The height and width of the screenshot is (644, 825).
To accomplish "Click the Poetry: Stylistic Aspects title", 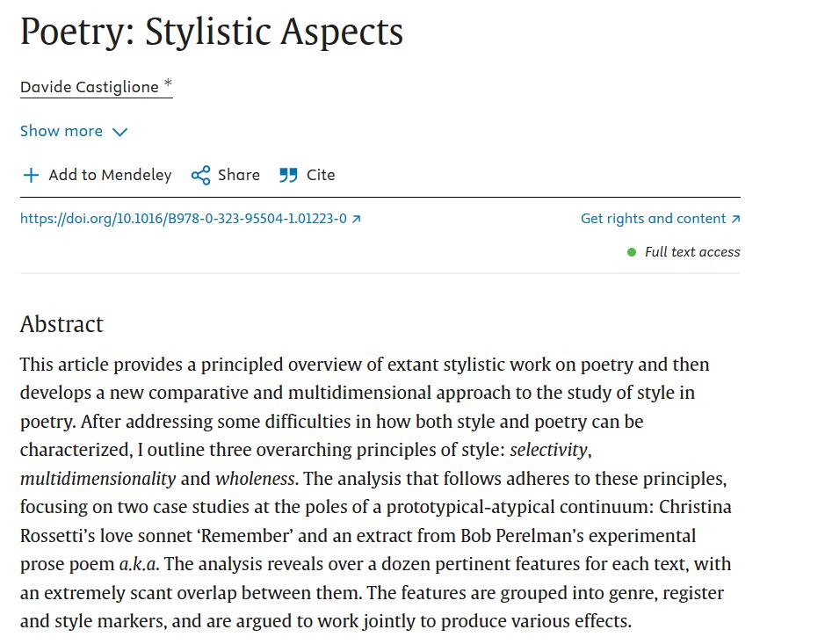I will pyautogui.click(x=212, y=32).
